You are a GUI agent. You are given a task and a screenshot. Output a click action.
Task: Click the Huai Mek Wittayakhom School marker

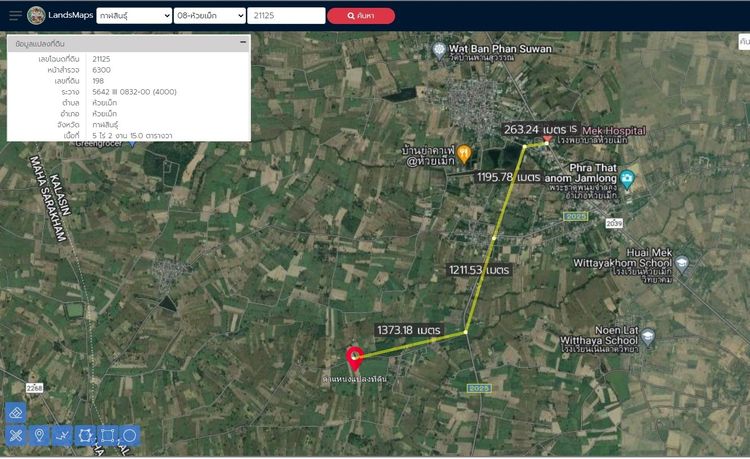click(x=682, y=263)
